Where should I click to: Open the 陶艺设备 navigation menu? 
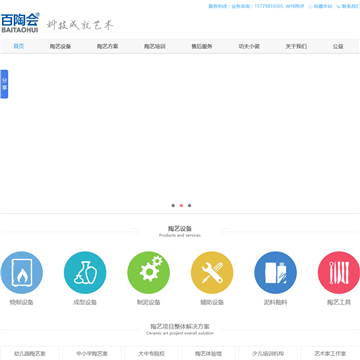pos(60,46)
